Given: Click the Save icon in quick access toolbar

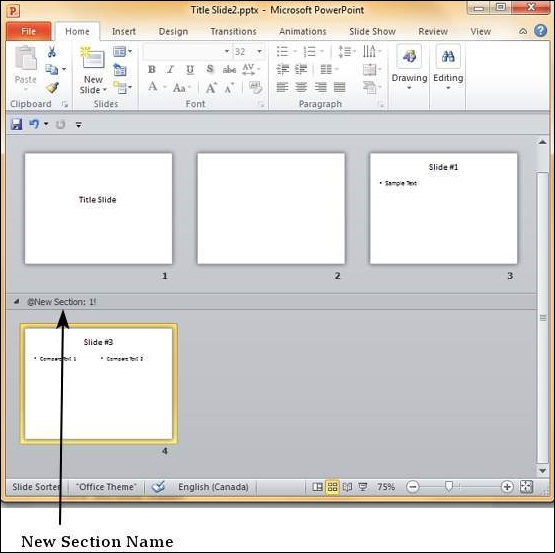Looking at the screenshot, I should (16, 124).
